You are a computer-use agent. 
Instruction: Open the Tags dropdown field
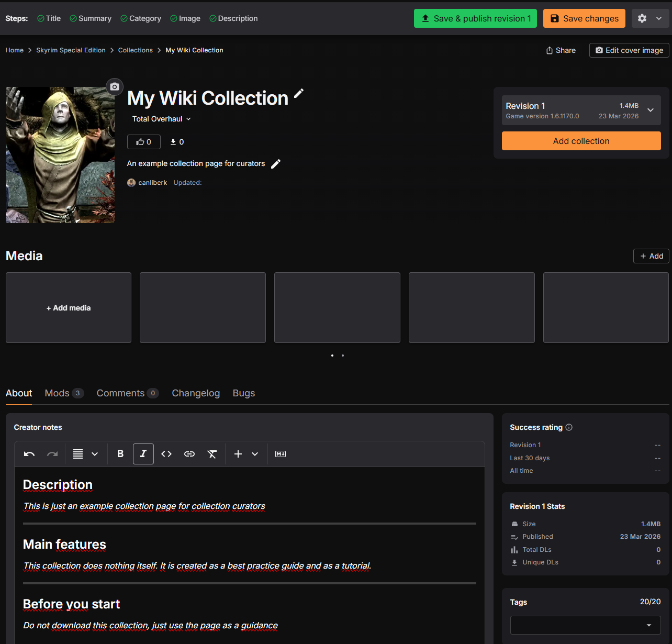pyautogui.click(x=585, y=625)
